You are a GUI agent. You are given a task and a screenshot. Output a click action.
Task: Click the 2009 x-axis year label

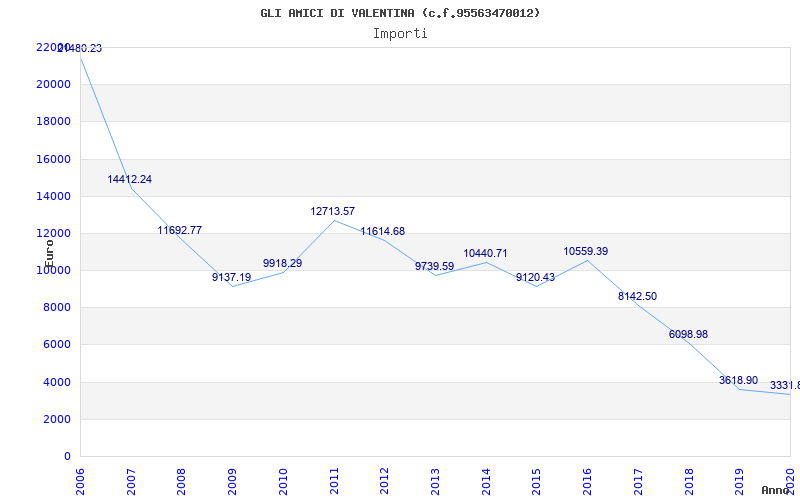[x=232, y=481]
